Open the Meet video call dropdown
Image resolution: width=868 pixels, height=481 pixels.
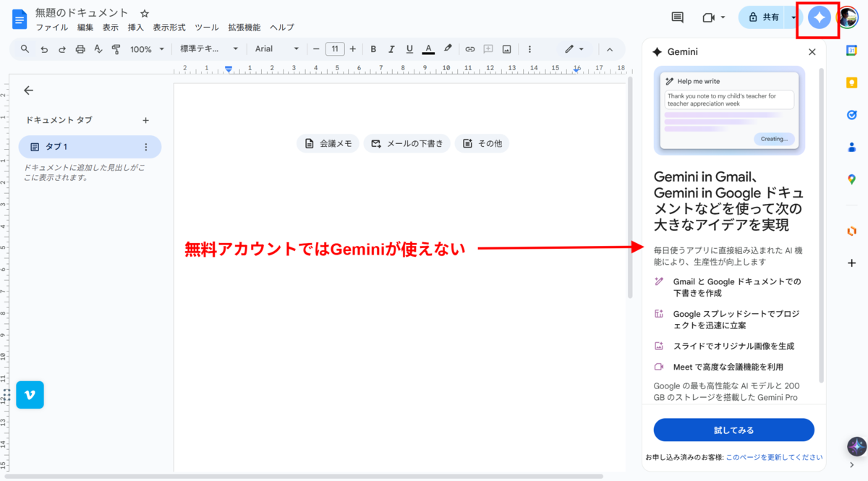coord(714,17)
